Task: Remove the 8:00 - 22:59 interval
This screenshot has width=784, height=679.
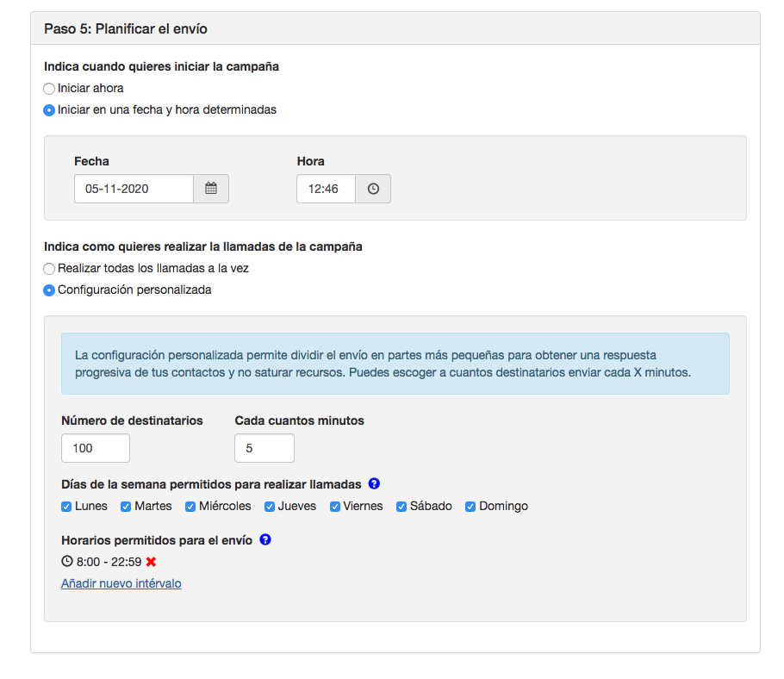Action: point(151,562)
